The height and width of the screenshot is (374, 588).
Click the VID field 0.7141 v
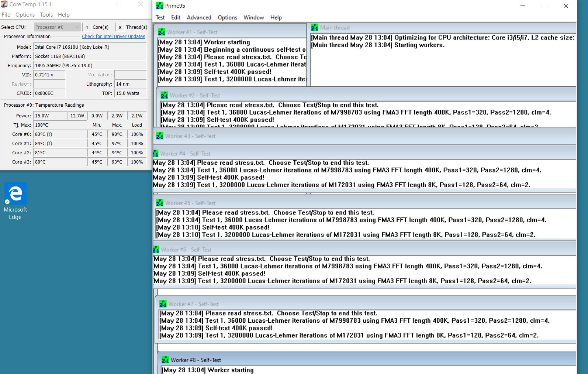[x=49, y=75]
